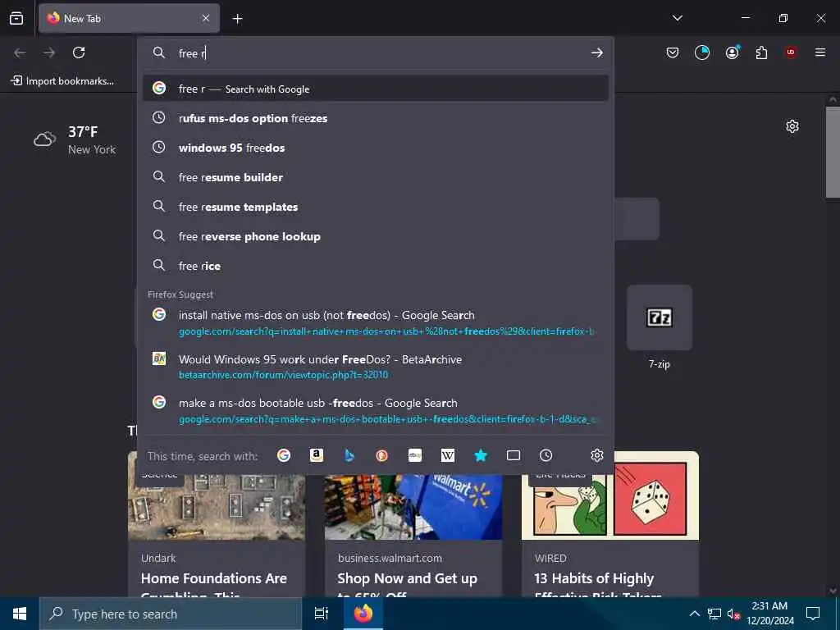
Task: Open the Extensions puzzle icon
Action: point(761,52)
